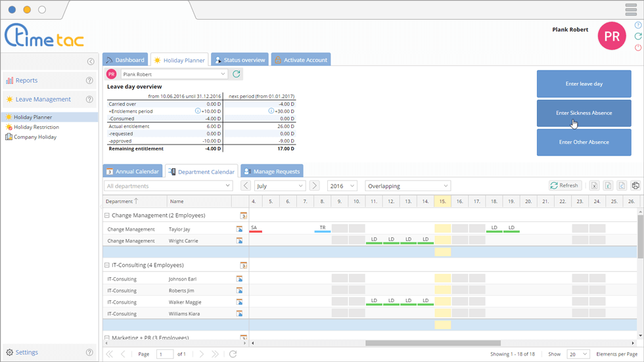Click the Refresh button
Screen dimensions: 644x362
564,186
